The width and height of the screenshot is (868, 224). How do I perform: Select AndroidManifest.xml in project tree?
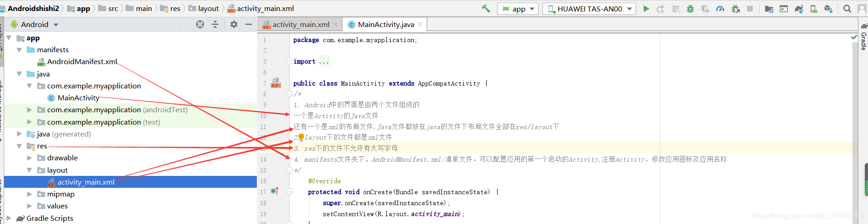pos(82,61)
